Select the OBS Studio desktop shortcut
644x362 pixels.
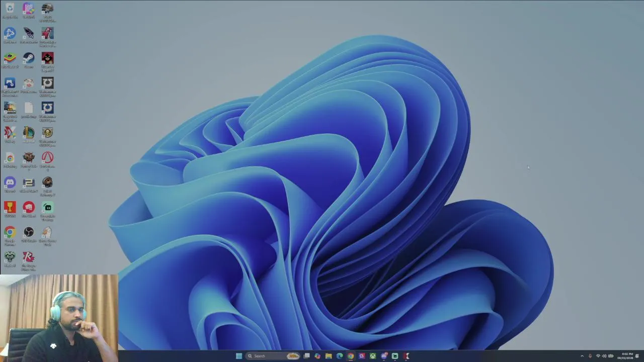pyautogui.click(x=29, y=234)
